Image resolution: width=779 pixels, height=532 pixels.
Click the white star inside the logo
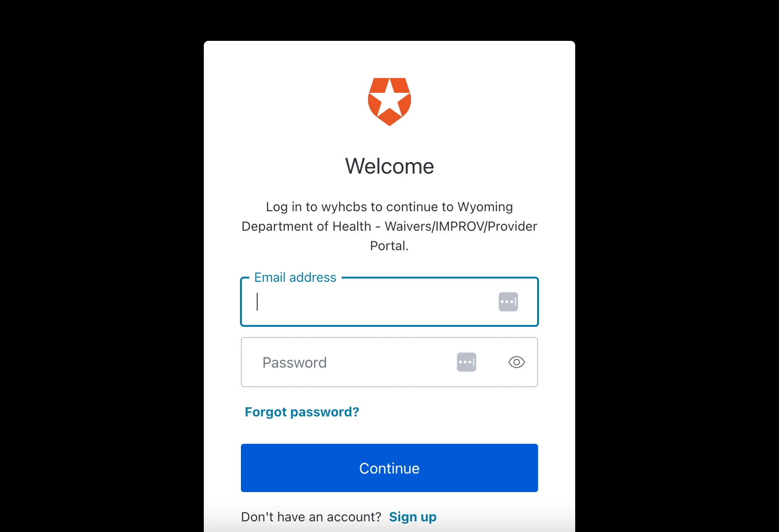coord(389,99)
